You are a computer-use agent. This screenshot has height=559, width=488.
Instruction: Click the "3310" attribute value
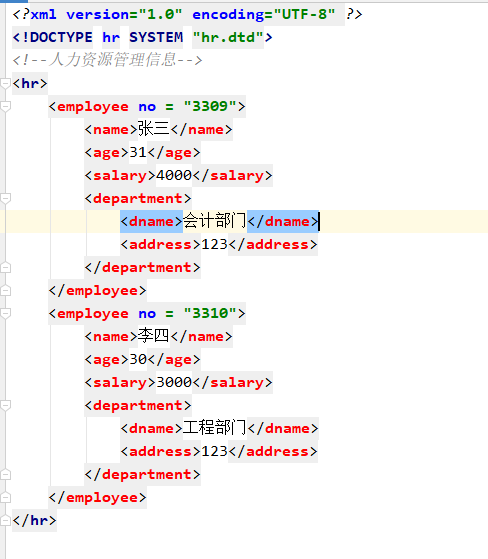click(210, 313)
